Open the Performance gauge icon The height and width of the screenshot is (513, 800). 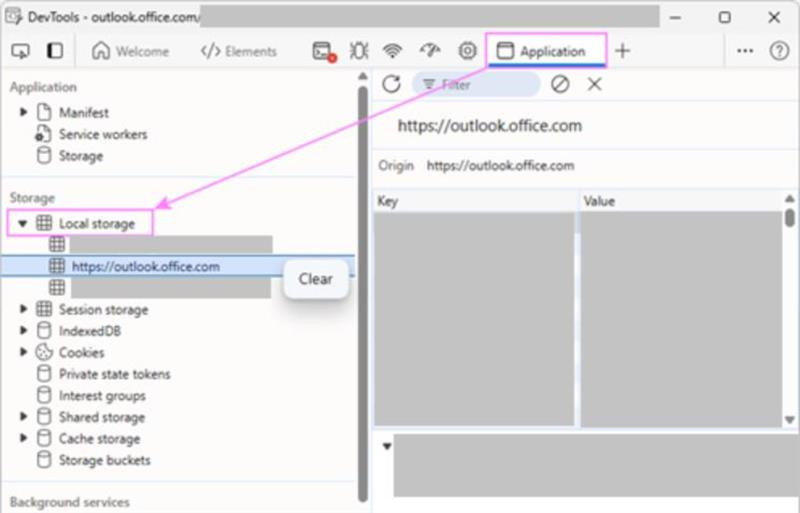pyautogui.click(x=430, y=51)
